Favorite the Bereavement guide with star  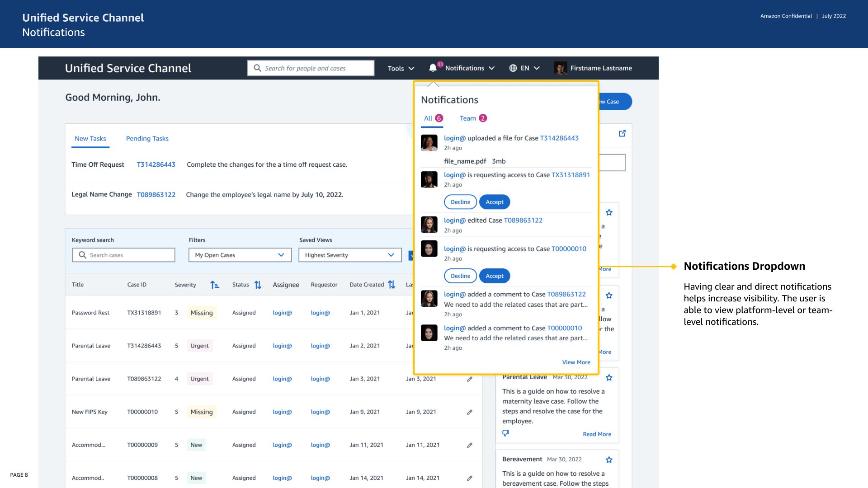[x=609, y=460]
